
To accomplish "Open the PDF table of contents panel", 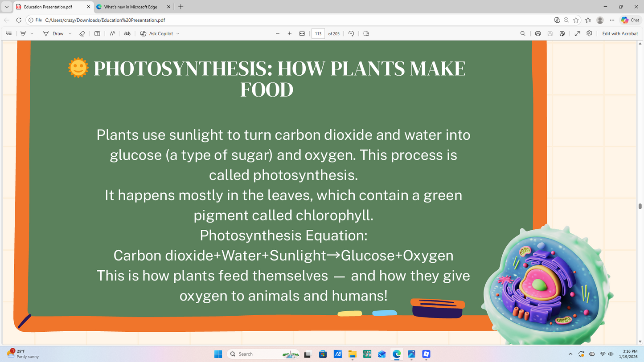I will 8,33.
